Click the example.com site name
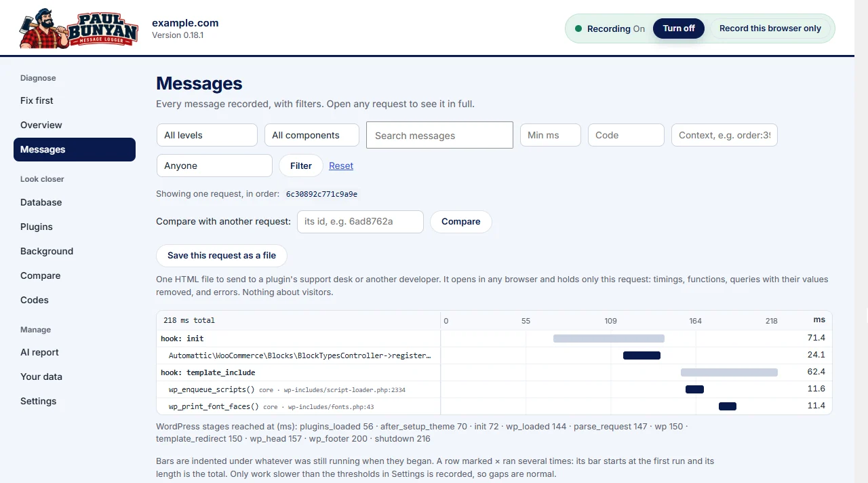Viewport: 868px width, 483px height. (185, 22)
